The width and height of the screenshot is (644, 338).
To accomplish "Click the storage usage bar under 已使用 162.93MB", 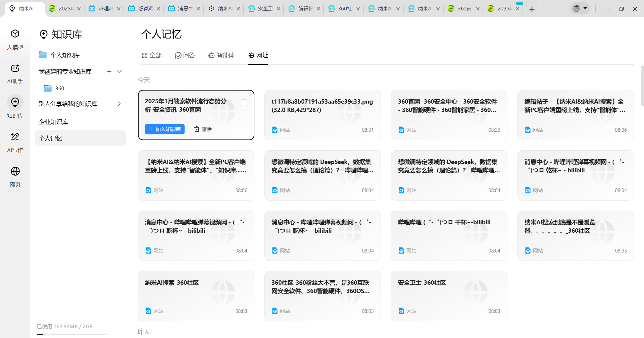I will coord(72,334).
